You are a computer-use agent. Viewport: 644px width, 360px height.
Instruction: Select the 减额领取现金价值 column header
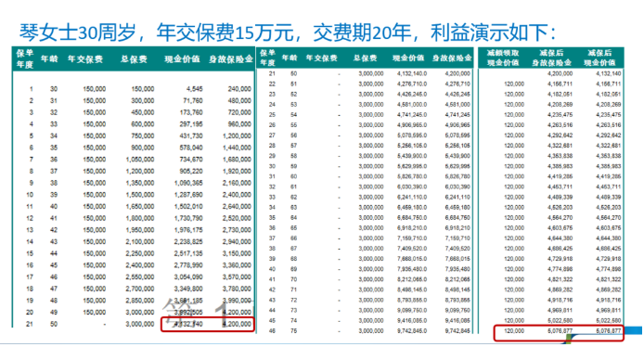coord(503,58)
